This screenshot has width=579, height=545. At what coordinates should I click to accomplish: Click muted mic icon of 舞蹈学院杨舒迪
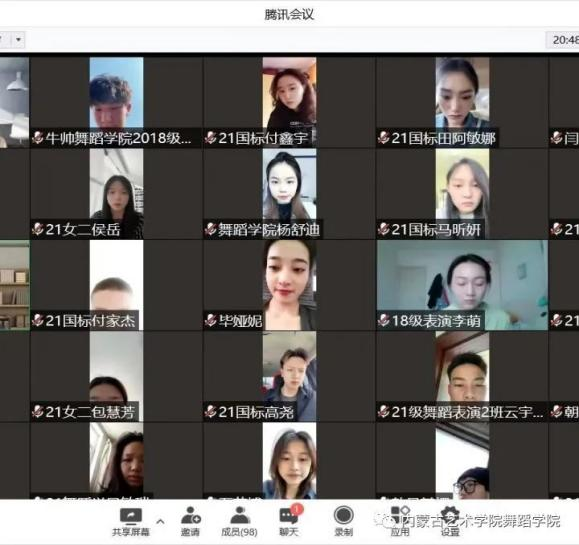click(x=210, y=229)
